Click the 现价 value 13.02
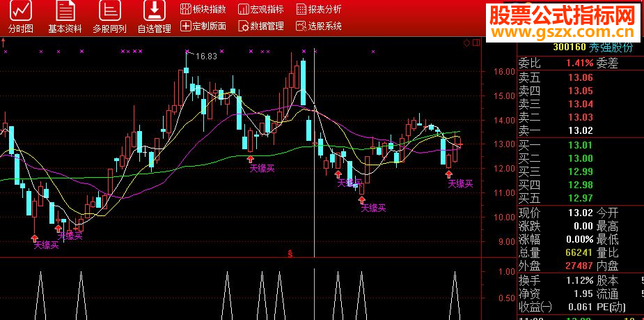Image resolution: width=644 pixels, height=320 pixels. click(581, 213)
